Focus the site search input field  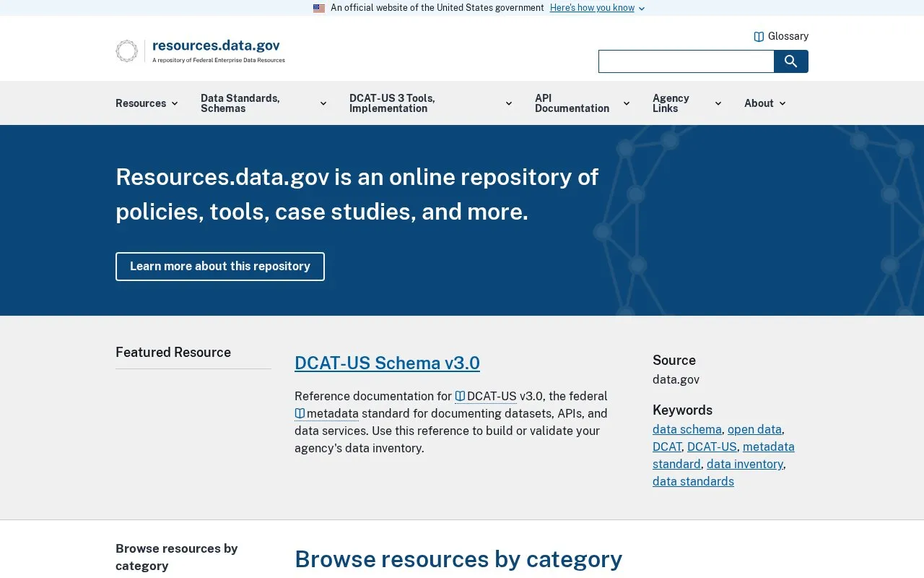tap(687, 61)
